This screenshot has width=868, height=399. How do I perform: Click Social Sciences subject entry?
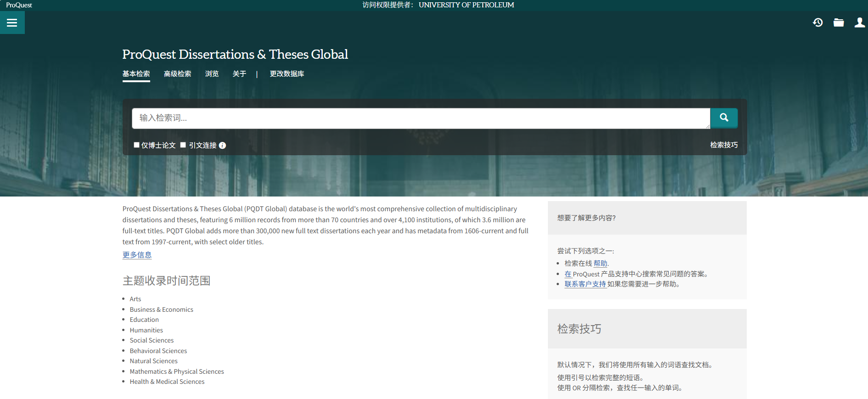click(x=152, y=340)
